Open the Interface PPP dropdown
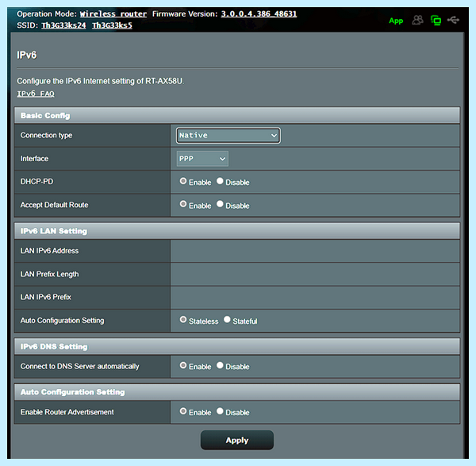 tap(202, 159)
